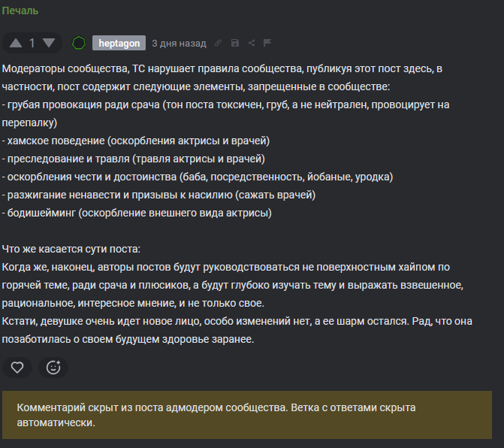Downvote the heptagon comment

pyautogui.click(x=49, y=44)
